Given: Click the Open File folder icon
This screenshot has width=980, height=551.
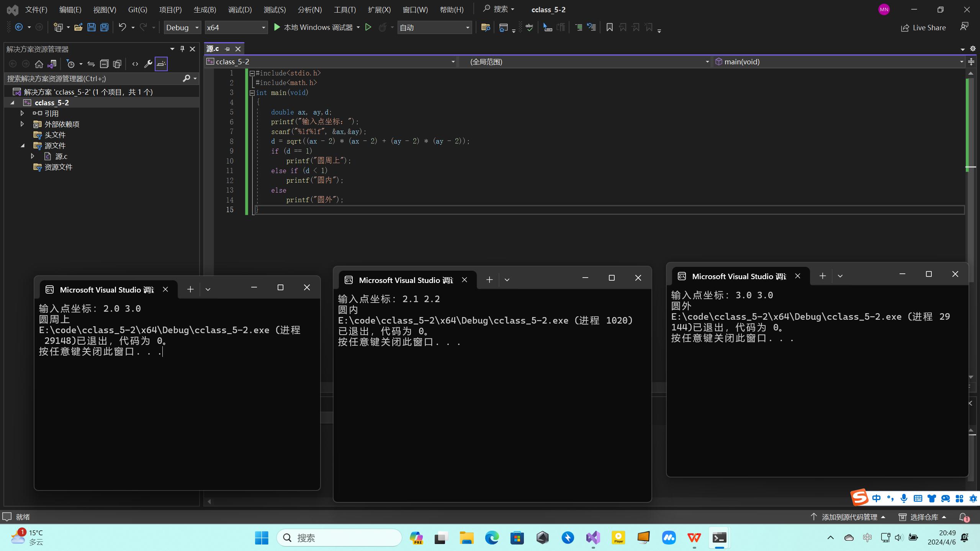Looking at the screenshot, I should click(78, 27).
